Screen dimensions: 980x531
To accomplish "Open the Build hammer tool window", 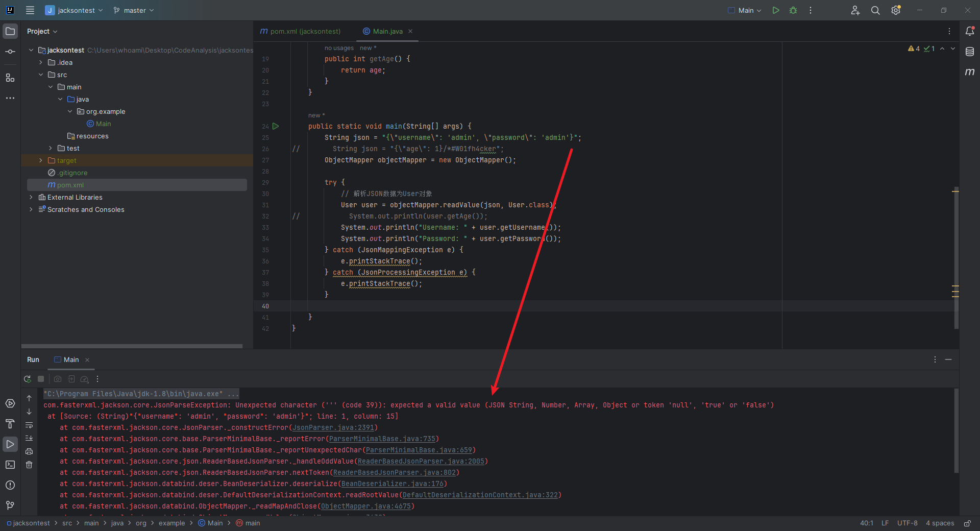I will coord(10,424).
